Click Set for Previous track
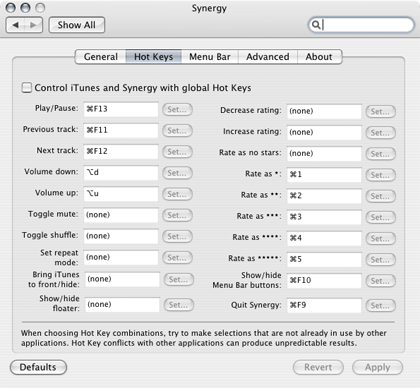 (x=177, y=130)
